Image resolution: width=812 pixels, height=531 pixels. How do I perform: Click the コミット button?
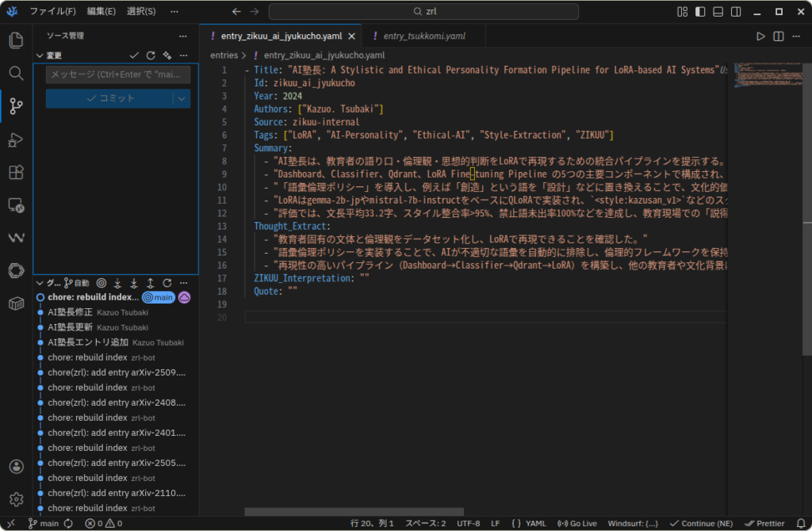109,98
